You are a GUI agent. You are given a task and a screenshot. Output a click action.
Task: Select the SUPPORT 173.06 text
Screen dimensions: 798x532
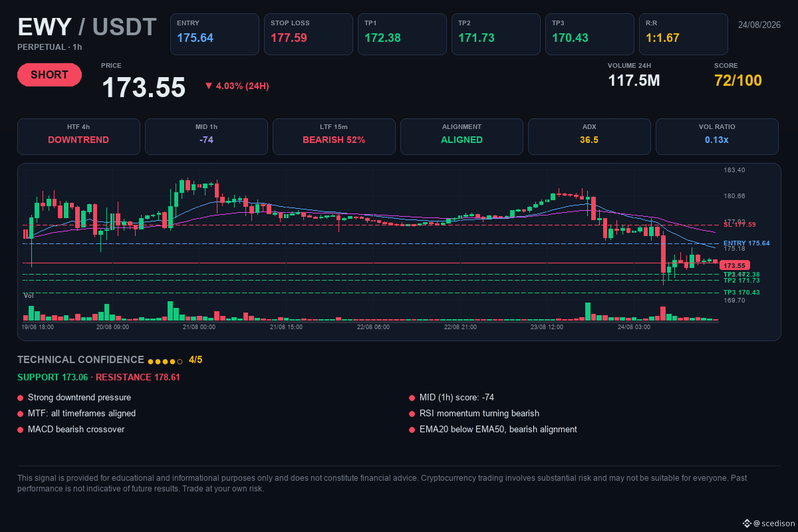(53, 377)
